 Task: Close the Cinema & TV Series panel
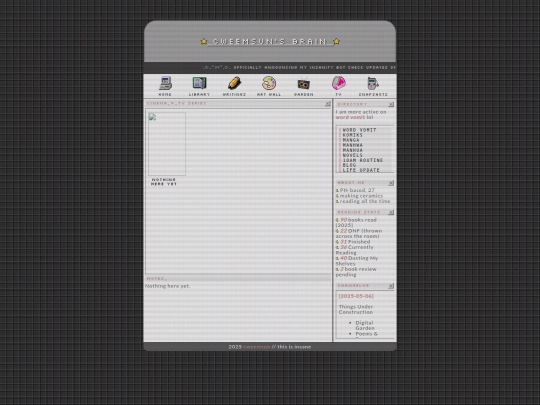328,104
